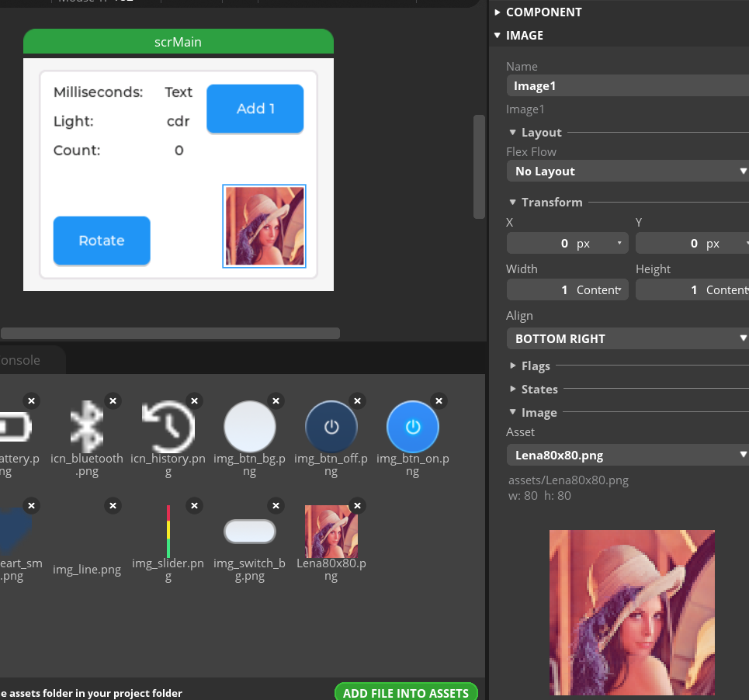Screen dimensions: 749x700
Task: Click the Name field containing Image1
Action: (627, 85)
